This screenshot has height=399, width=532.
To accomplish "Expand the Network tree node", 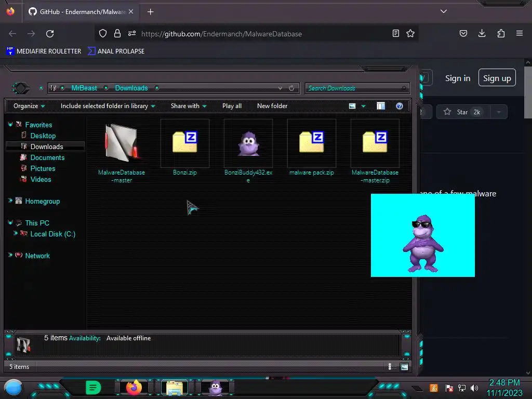I will (10, 255).
